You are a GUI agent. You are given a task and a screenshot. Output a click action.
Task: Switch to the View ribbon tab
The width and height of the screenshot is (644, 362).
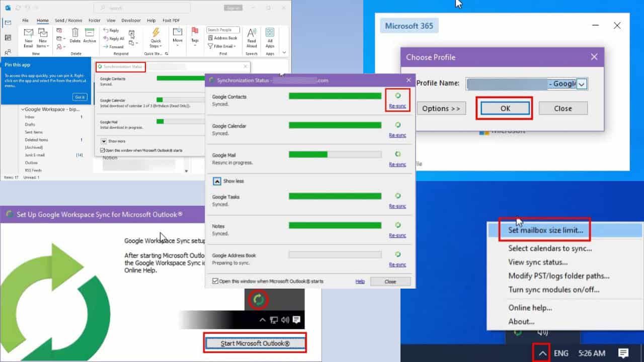tap(111, 21)
